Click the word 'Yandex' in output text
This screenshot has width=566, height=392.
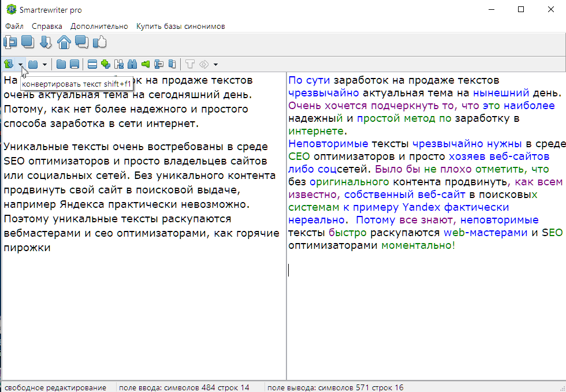tap(421, 207)
